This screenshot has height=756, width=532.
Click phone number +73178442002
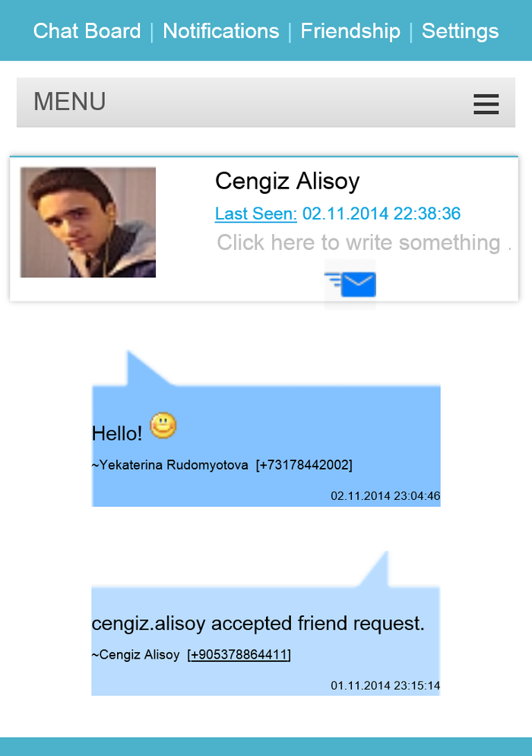click(x=304, y=465)
